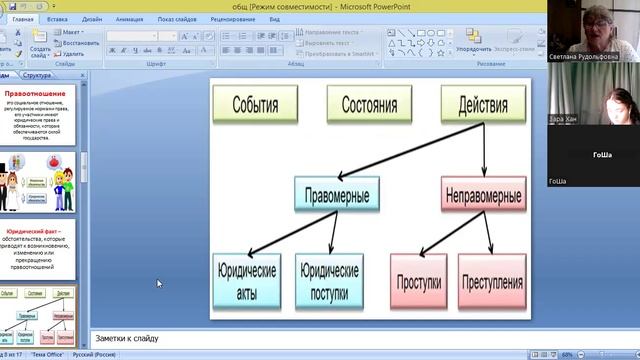Click the character spacing icon
This screenshot has height=360, width=640.
pyautogui.click(x=171, y=50)
